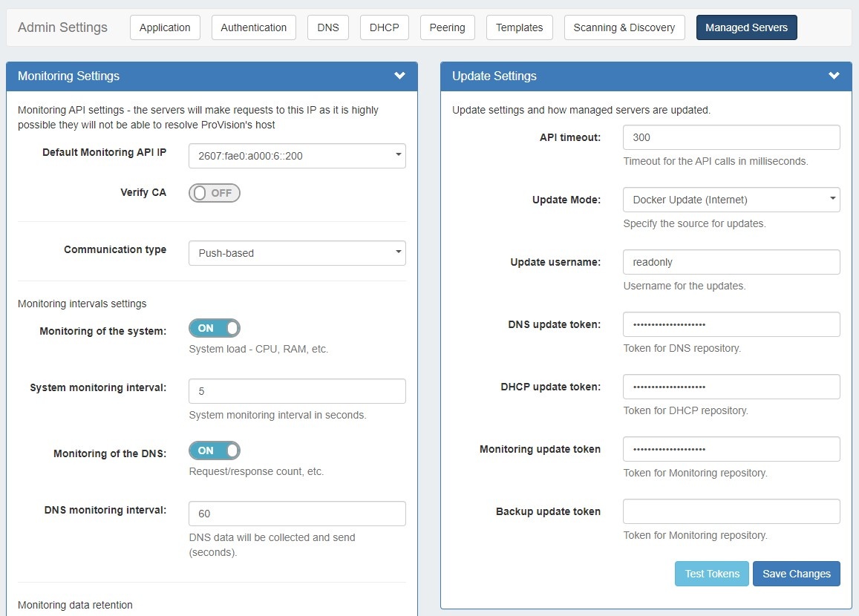Click the Update username field
The image size is (859, 616).
click(x=731, y=262)
